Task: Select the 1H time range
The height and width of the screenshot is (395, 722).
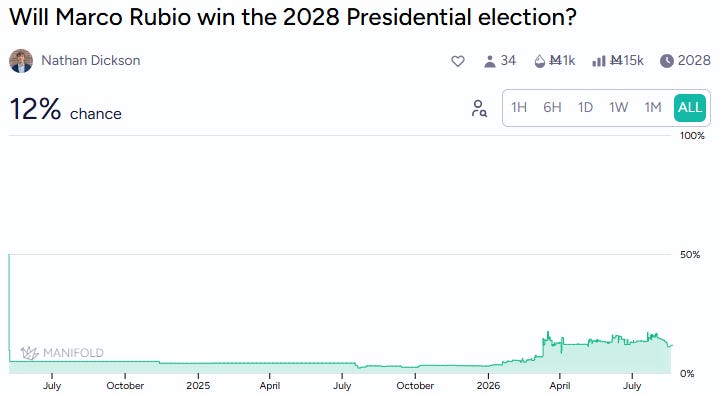Action: point(519,108)
